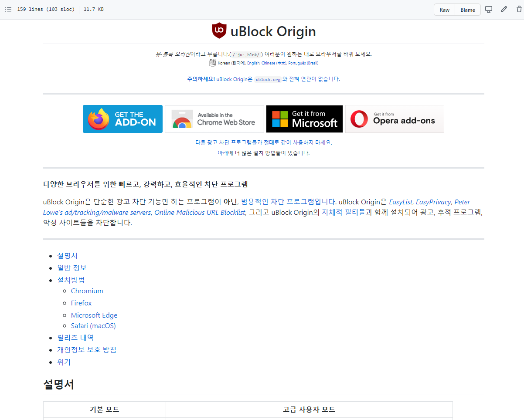Open the Português (Brasil) translation link

tap(303, 63)
